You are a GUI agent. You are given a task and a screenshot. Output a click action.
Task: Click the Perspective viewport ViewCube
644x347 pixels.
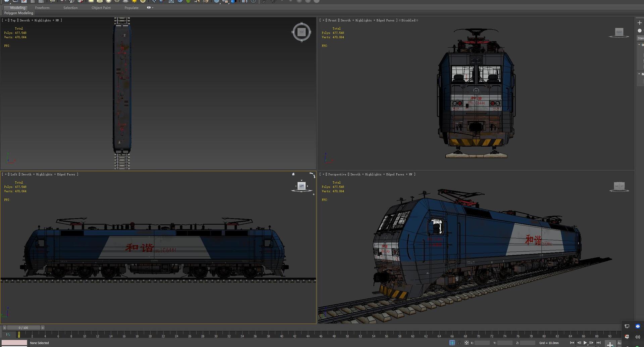click(619, 186)
